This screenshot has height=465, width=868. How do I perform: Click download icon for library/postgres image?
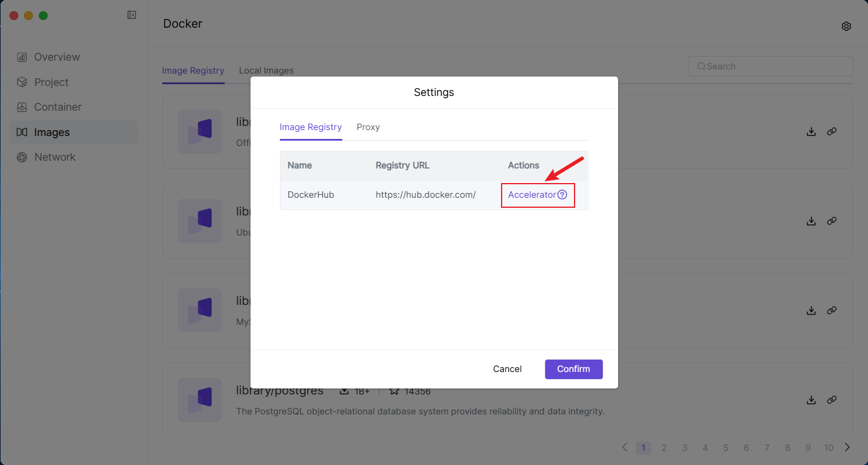point(811,400)
